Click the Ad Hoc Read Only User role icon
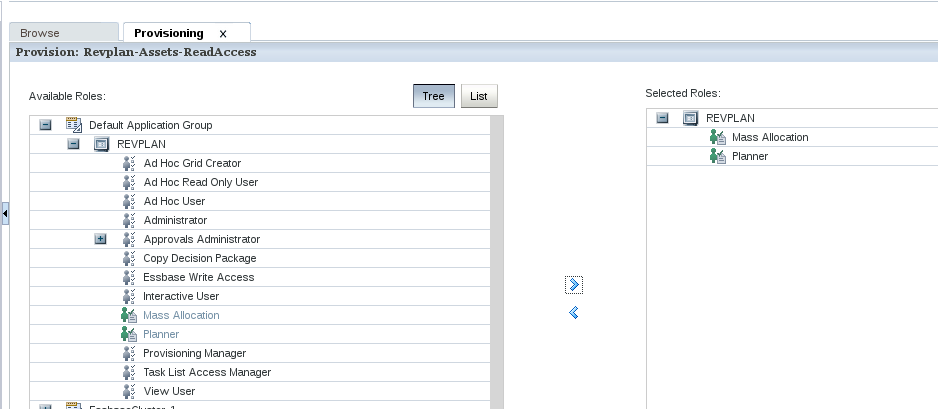This screenshot has height=409, width=938. (x=129, y=182)
